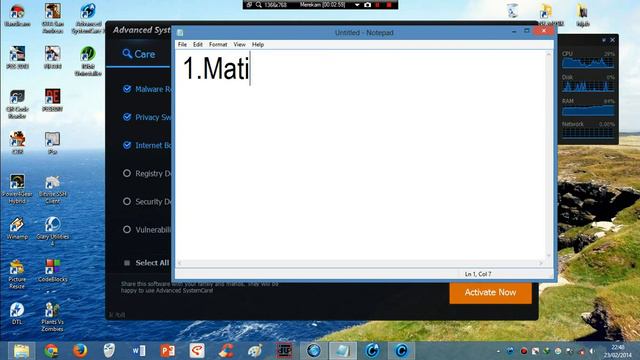
Task: Click the RAM usage graph in monitor widget
Action: pyautogui.click(x=588, y=110)
